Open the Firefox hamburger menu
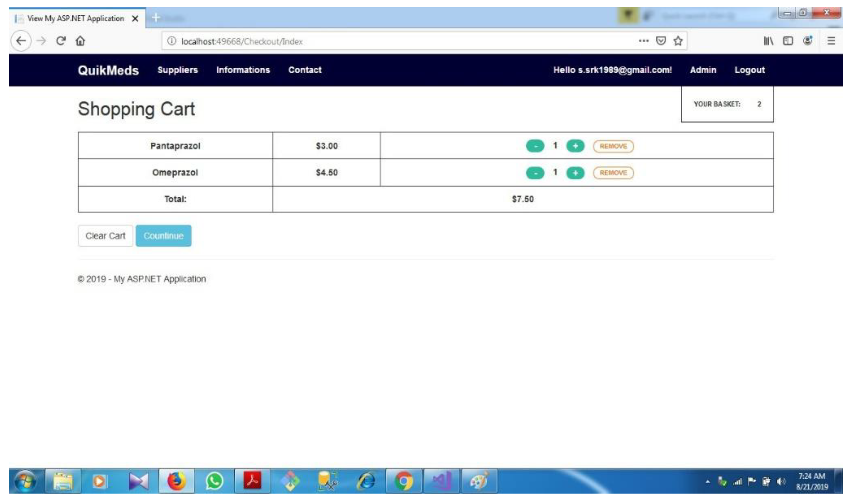 tap(832, 41)
